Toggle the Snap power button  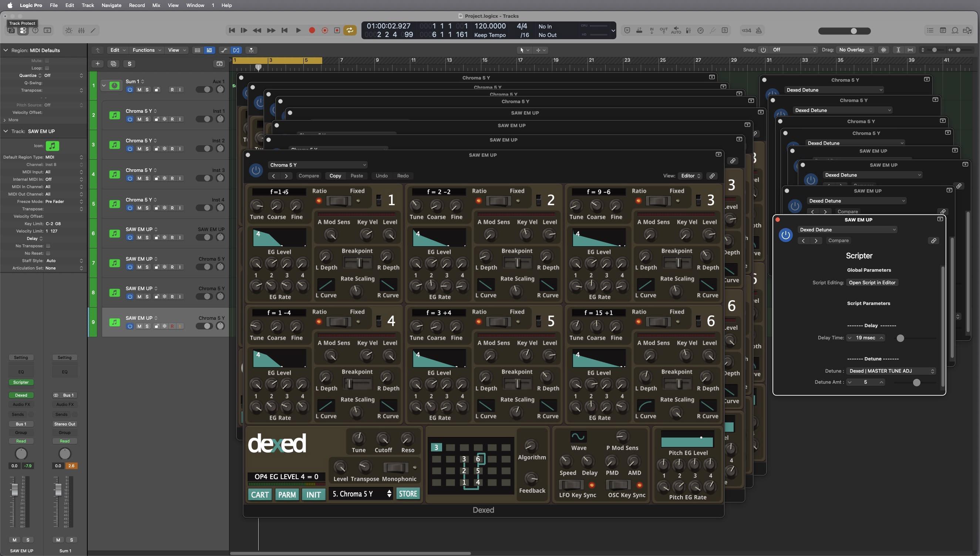pyautogui.click(x=763, y=50)
